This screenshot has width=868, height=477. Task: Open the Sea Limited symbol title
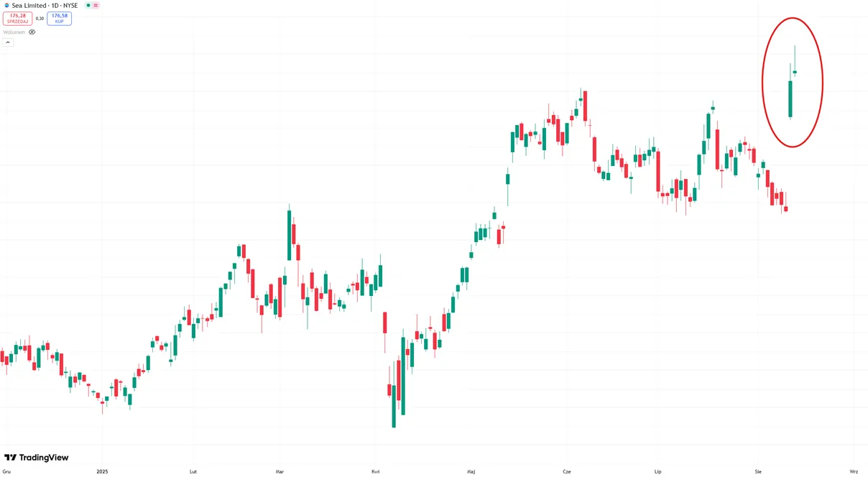click(45, 5)
